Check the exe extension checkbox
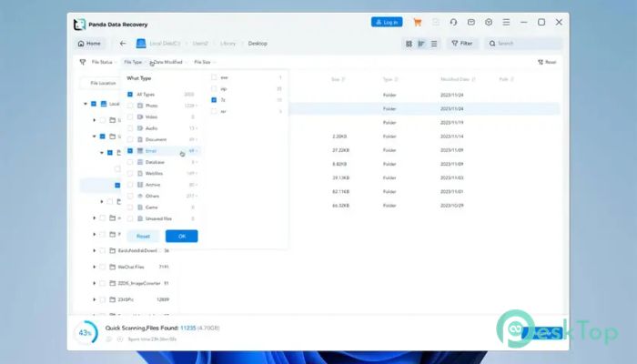This screenshot has width=637, height=364. (x=214, y=77)
